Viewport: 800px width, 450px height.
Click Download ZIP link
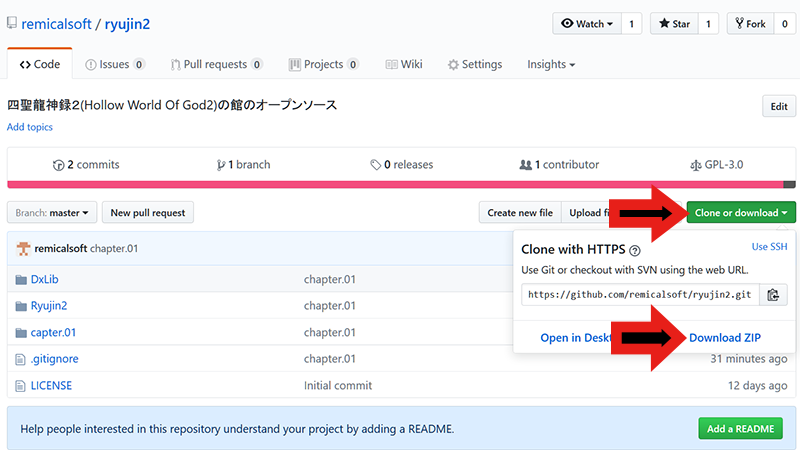pos(725,338)
